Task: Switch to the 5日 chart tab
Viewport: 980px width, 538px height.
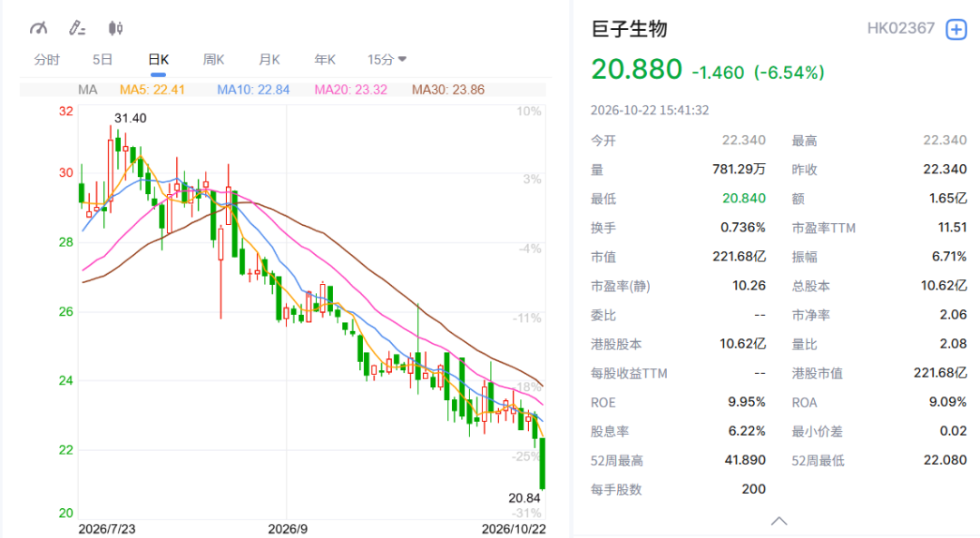Action: 103,59
